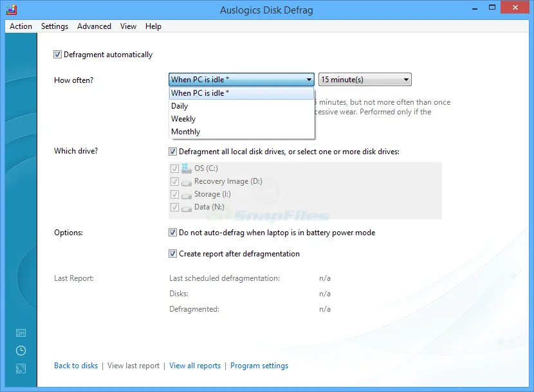Click Back to disks link
The height and width of the screenshot is (392, 534).
tap(76, 366)
